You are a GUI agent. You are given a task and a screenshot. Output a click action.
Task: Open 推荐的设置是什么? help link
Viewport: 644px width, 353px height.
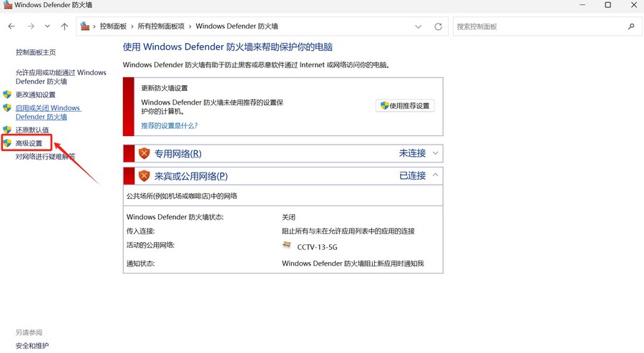coord(169,126)
